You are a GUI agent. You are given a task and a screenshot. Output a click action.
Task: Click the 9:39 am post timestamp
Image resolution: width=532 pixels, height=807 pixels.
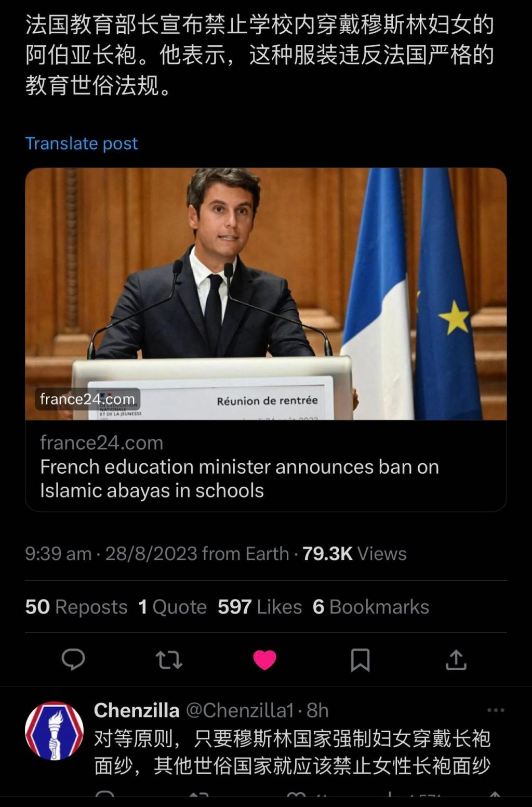click(x=58, y=554)
